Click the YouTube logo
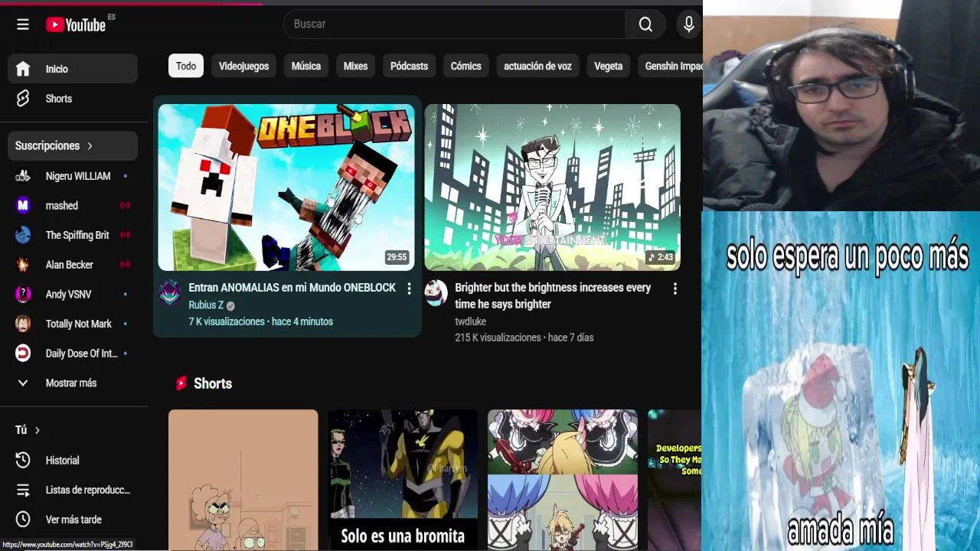 [76, 24]
